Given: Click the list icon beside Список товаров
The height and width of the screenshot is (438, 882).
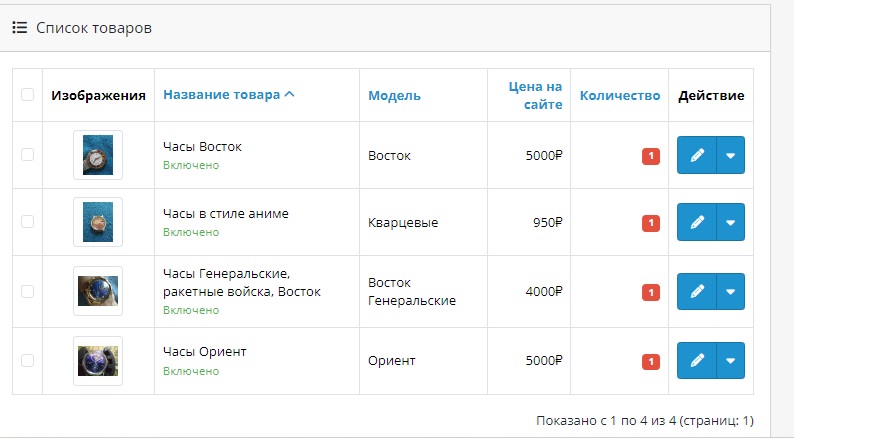Looking at the screenshot, I should pos(20,28).
